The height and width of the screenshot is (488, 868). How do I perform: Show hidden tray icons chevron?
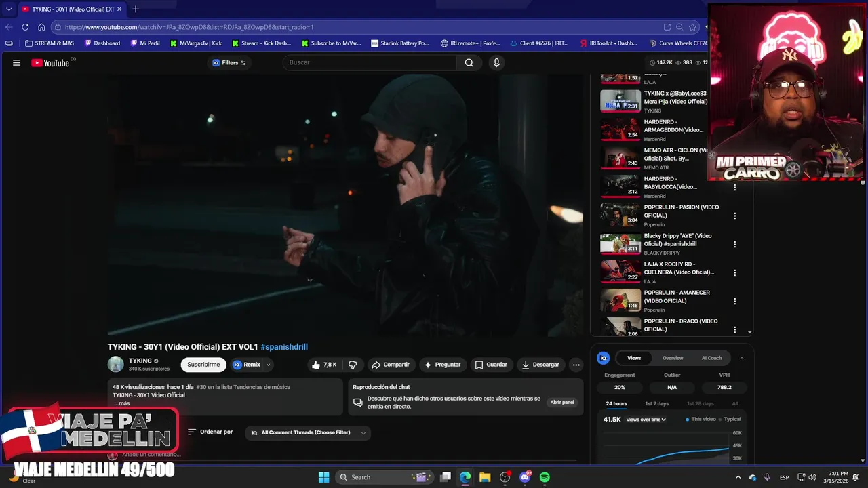pos(738,477)
